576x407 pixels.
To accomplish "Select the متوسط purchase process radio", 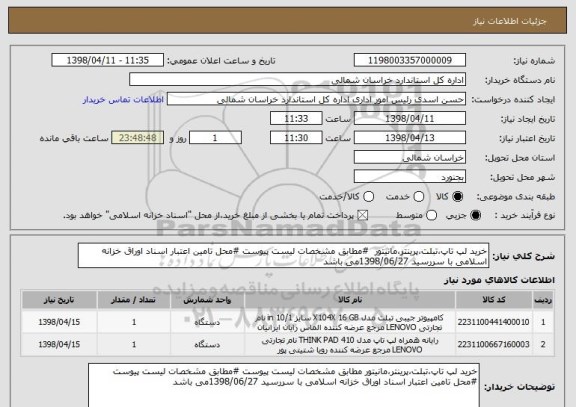I will click(x=431, y=216).
